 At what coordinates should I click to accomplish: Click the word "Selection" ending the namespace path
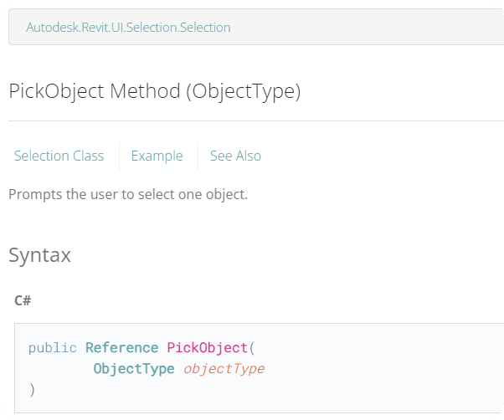click(x=205, y=28)
